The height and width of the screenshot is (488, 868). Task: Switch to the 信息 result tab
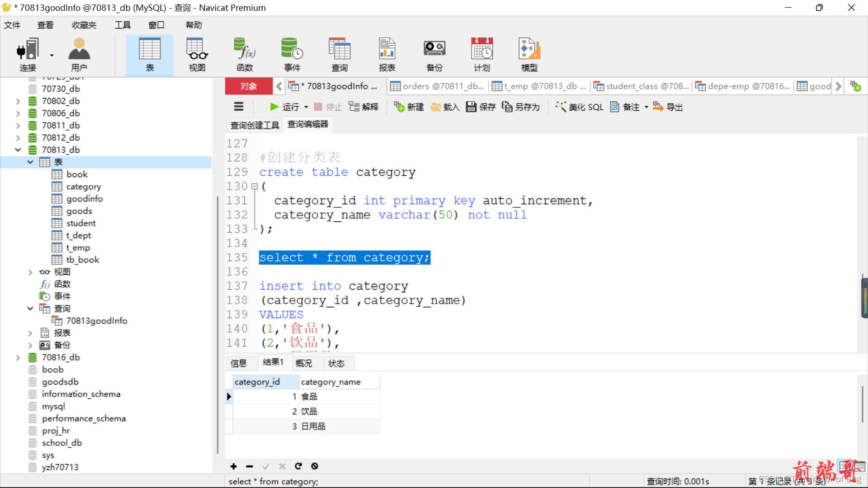[239, 363]
